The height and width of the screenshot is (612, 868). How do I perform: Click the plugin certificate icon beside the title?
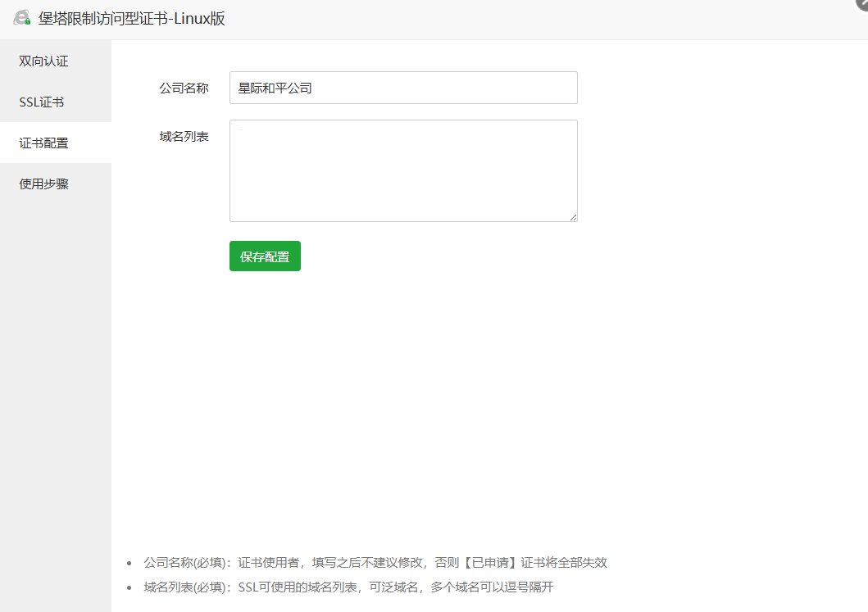[x=21, y=16]
